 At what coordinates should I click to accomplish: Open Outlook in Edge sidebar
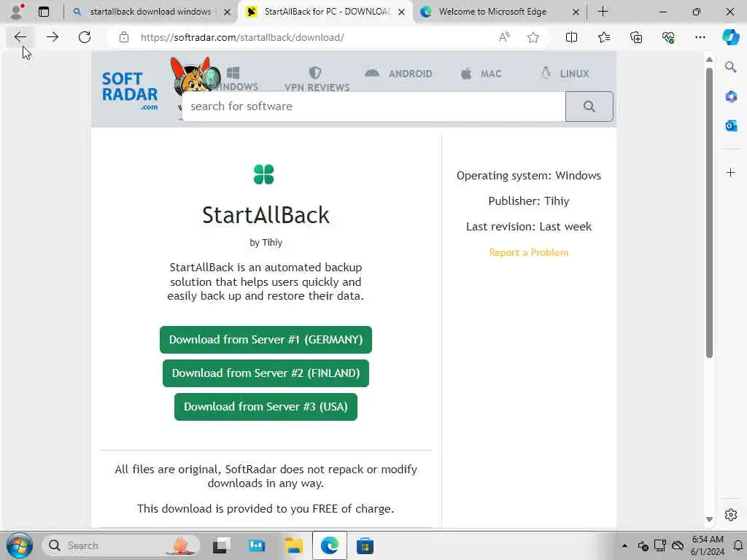point(730,125)
